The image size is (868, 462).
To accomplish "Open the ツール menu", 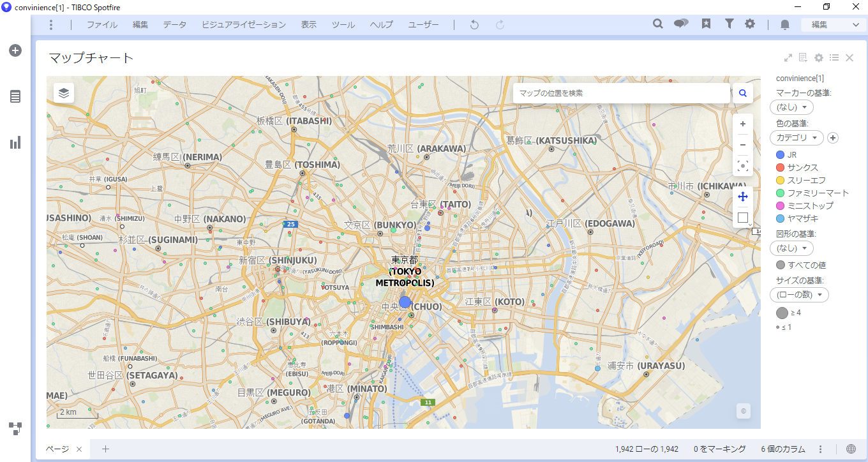I will [x=343, y=25].
